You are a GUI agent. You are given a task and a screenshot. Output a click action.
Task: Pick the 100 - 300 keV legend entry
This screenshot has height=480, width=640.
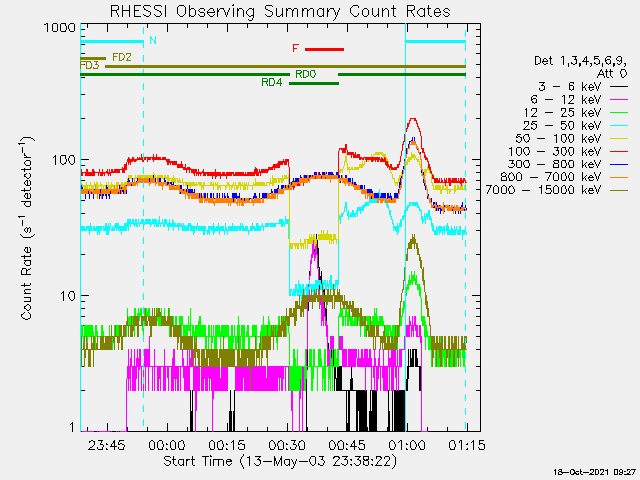568,151
